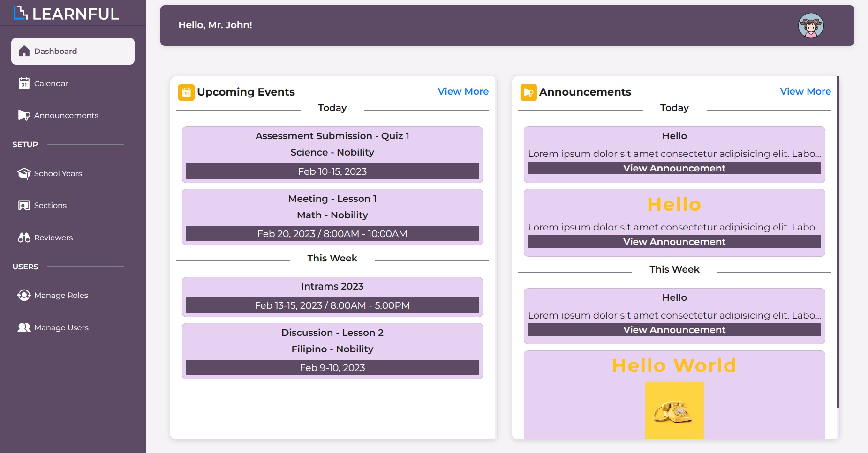The height and width of the screenshot is (453, 868).
Task: Go to Calendar in the sidebar
Action: [73, 83]
